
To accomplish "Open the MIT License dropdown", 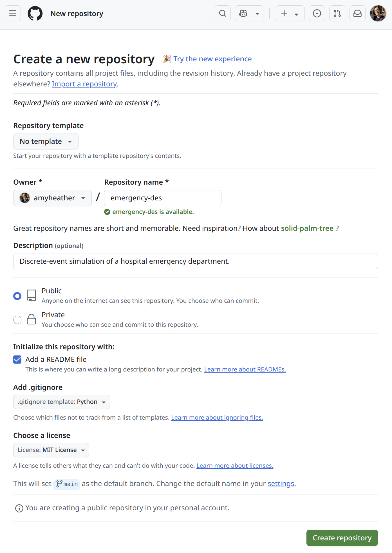I will coord(51,450).
